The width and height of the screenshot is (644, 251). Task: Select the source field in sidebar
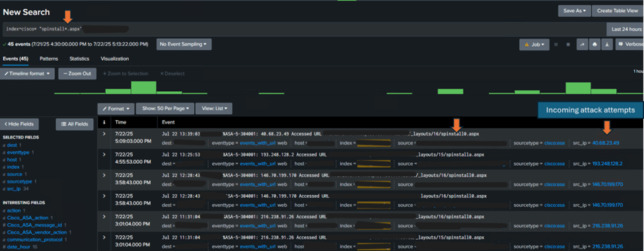(x=15, y=174)
